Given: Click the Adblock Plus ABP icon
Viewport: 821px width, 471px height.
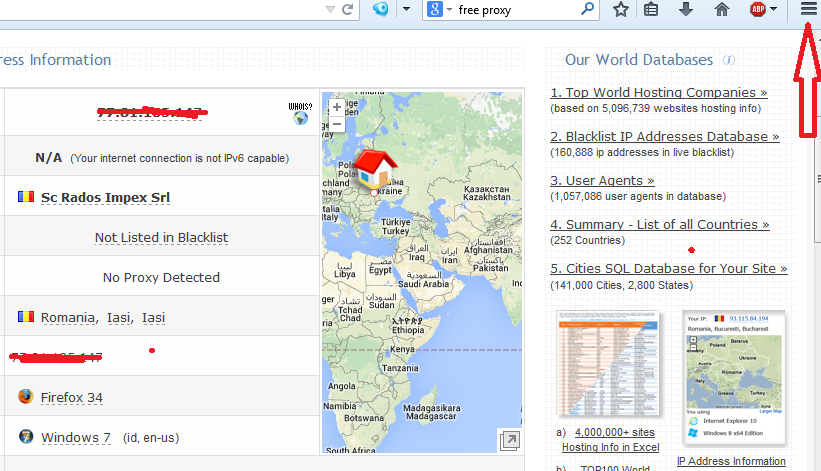Looking at the screenshot, I should (757, 9).
